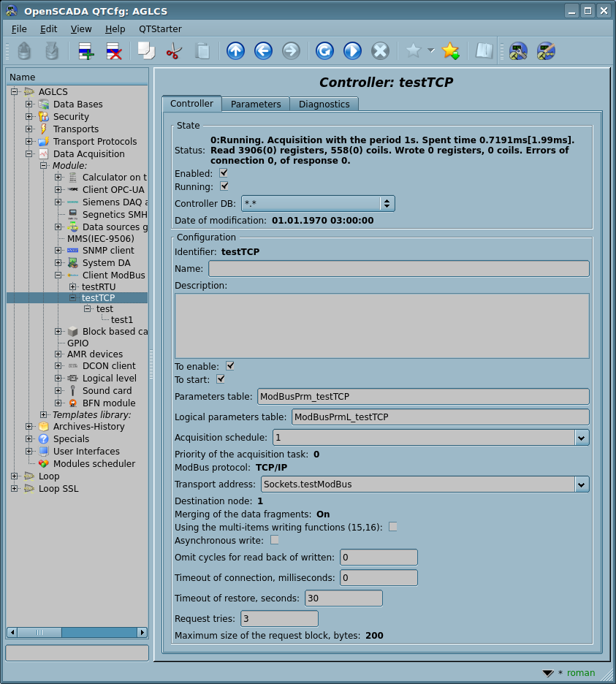Toggle the To start checkbox
Viewport: 616px width, 684px height.
(221, 379)
